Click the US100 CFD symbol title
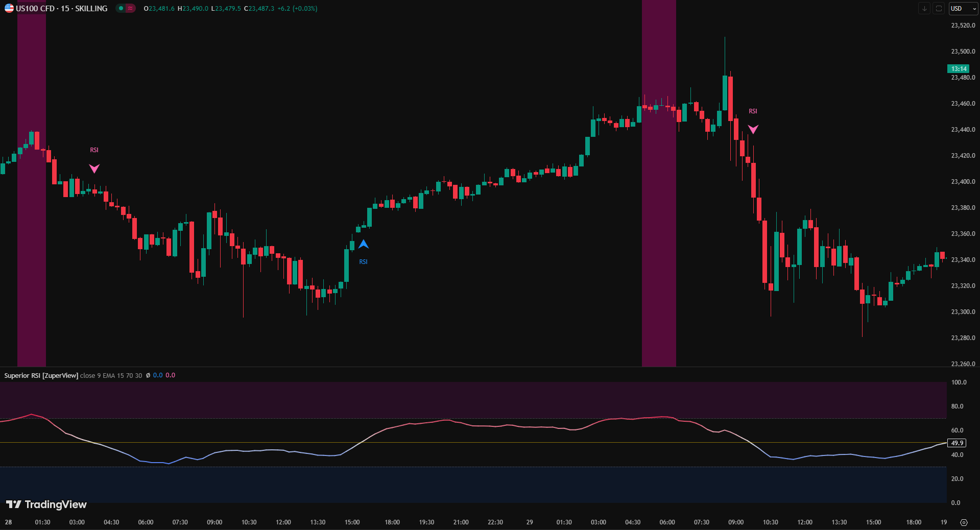The height and width of the screenshot is (530, 980). pos(61,8)
